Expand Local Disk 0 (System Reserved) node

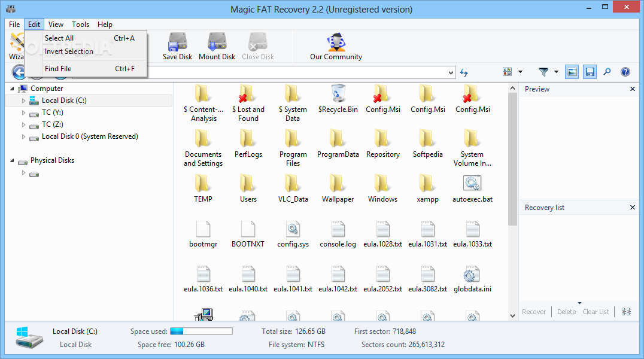coord(23,137)
